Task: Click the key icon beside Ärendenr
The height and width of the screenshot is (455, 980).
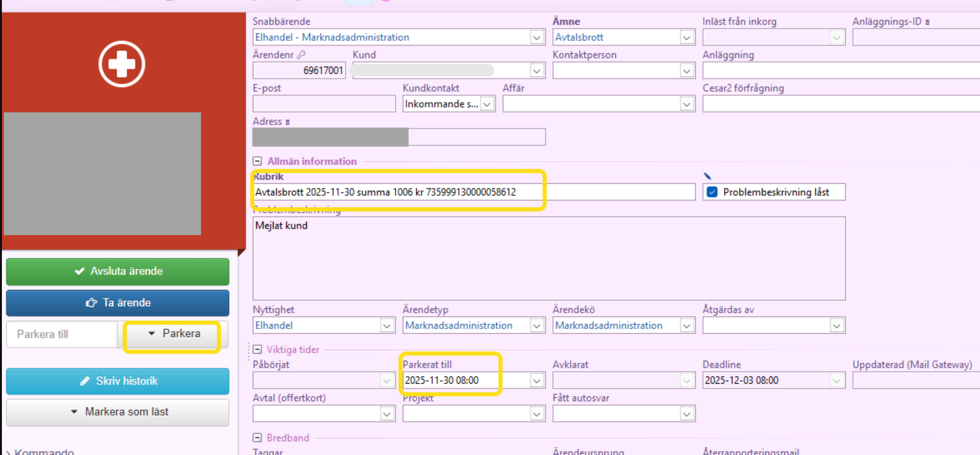Action: coord(301,55)
